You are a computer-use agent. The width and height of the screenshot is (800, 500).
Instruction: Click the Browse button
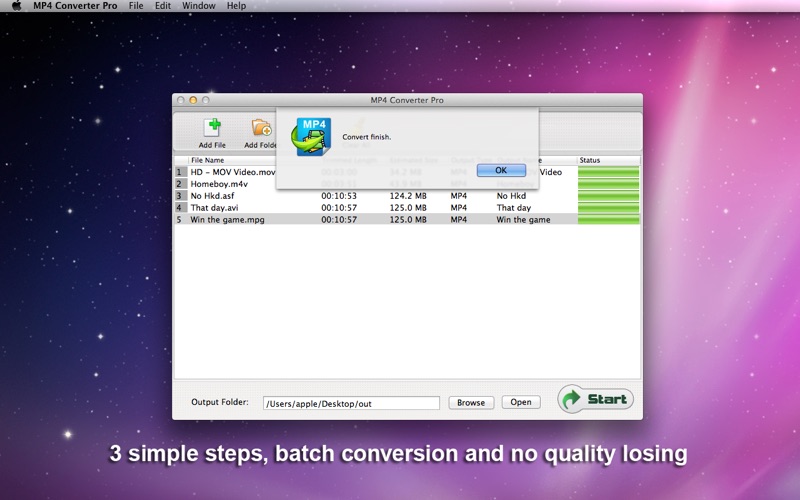(x=470, y=402)
